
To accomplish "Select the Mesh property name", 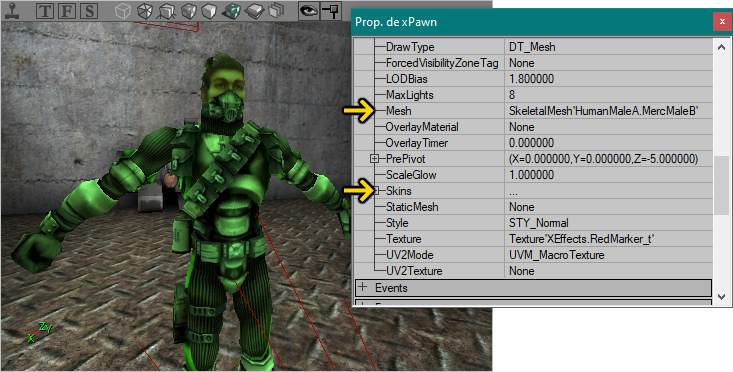I will tap(398, 111).
